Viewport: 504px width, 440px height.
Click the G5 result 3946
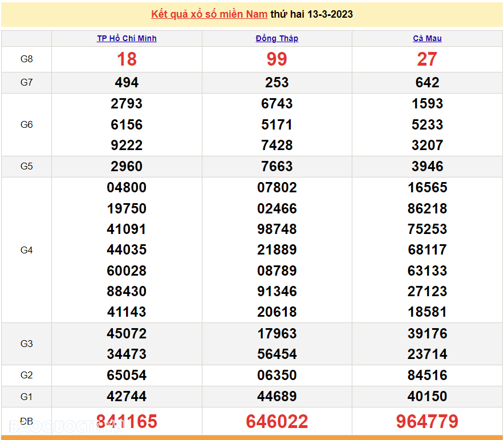(x=427, y=167)
